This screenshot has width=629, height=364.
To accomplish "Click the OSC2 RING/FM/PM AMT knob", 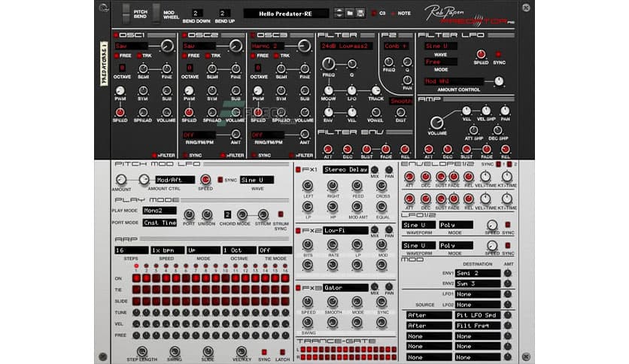I will coord(235,135).
